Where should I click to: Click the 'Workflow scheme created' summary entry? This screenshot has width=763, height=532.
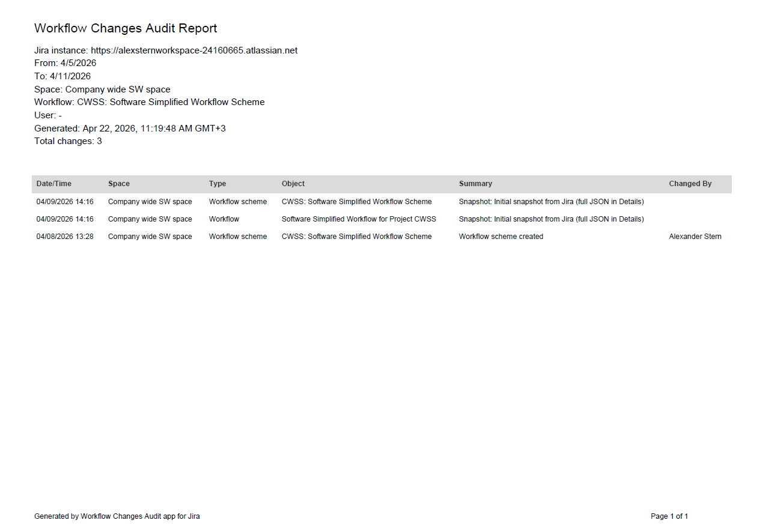501,236
